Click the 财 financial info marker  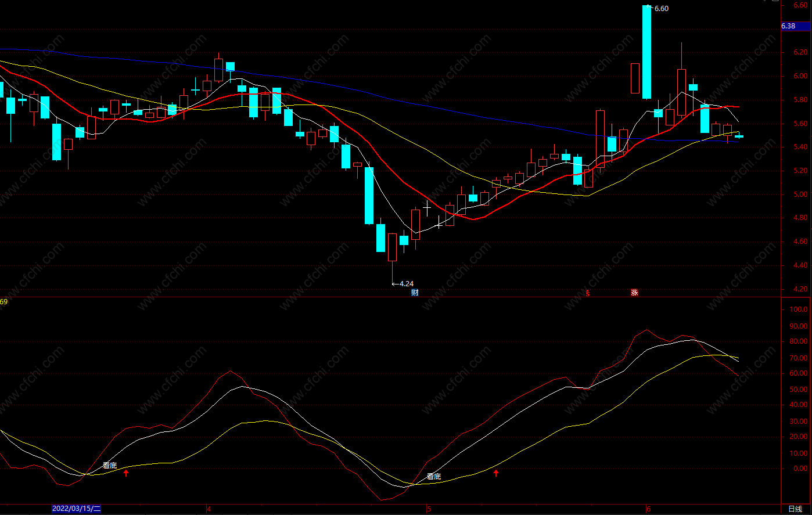[415, 293]
